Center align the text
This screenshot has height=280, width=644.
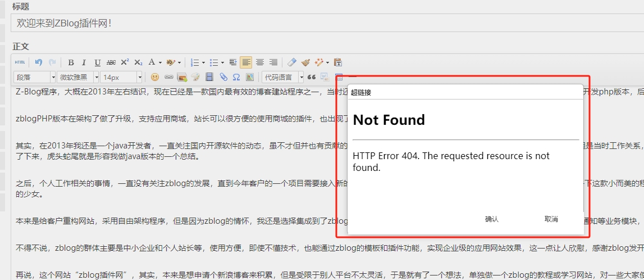pyautogui.click(x=259, y=62)
